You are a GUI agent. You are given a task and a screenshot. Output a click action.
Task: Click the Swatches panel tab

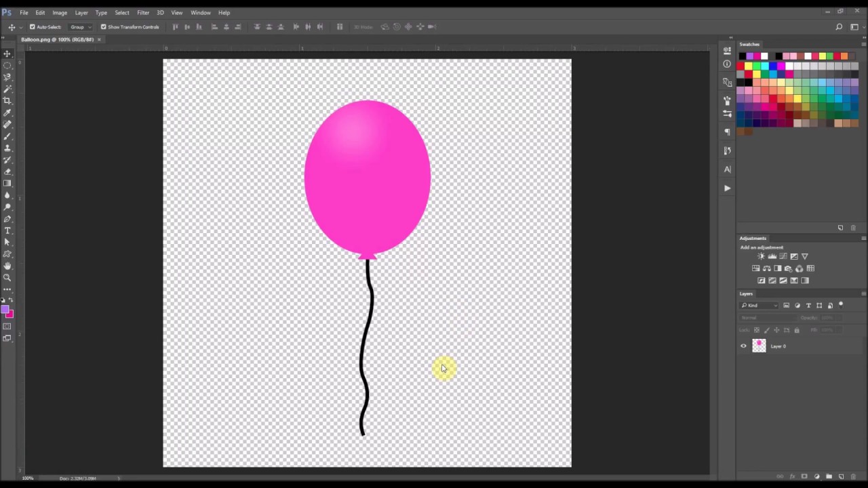pos(749,44)
